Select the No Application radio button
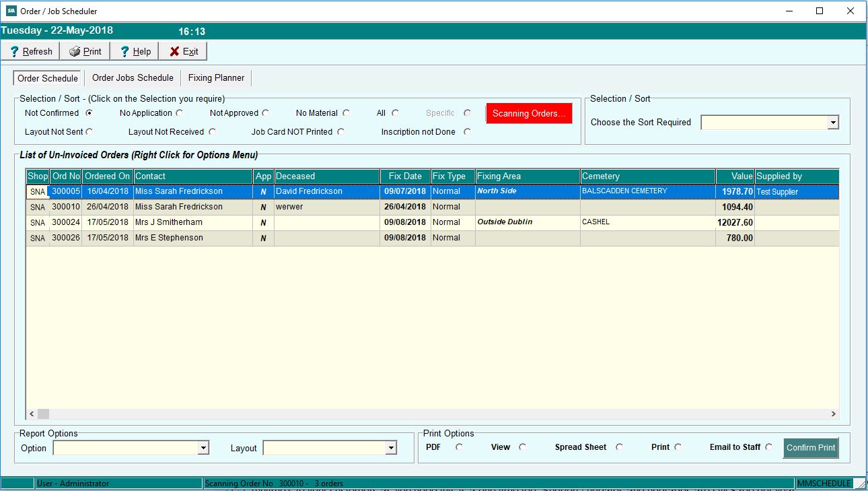The width and height of the screenshot is (868, 491). [180, 113]
